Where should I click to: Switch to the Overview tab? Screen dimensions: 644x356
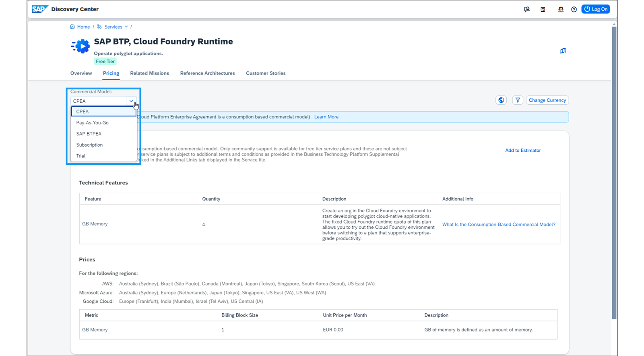(81, 73)
